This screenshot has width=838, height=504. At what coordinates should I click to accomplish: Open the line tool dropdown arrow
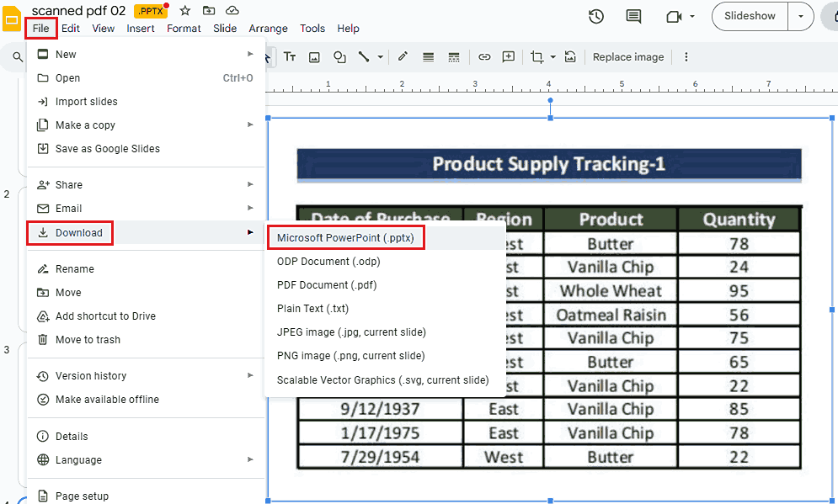[381, 57]
